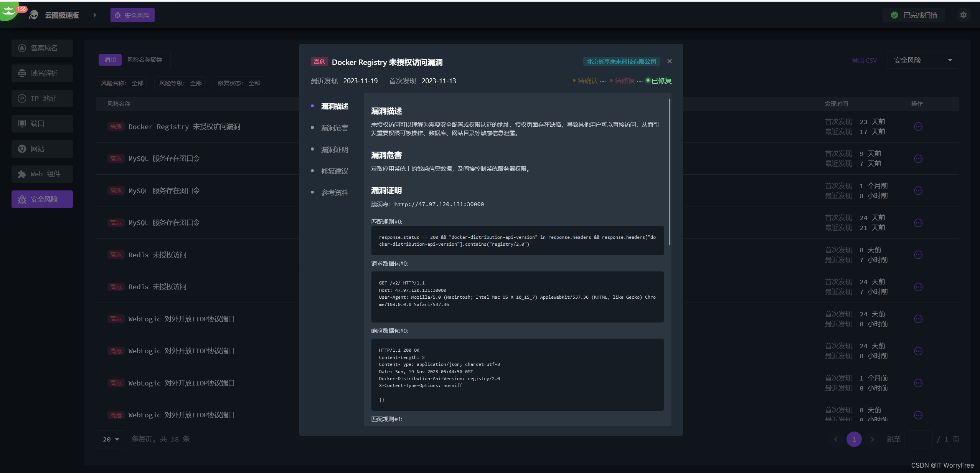The width and height of the screenshot is (980, 473).
Task: Switch to 风险名称聚类 view
Action: click(145, 60)
